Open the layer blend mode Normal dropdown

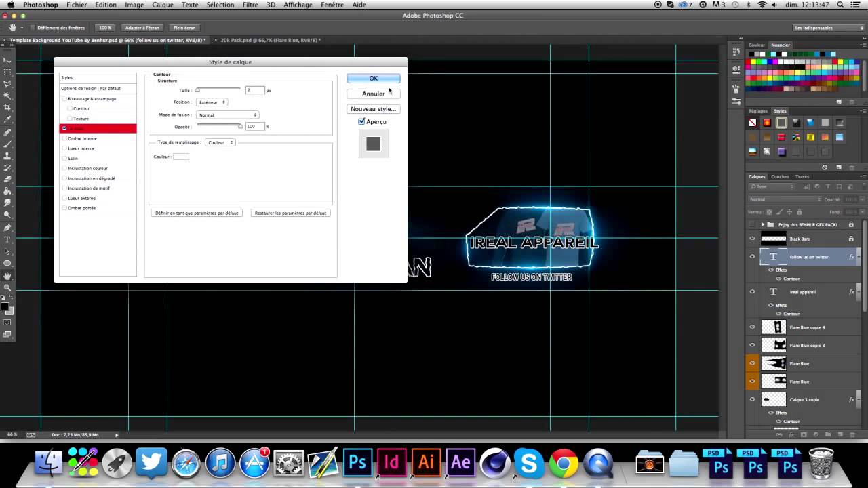[784, 199]
